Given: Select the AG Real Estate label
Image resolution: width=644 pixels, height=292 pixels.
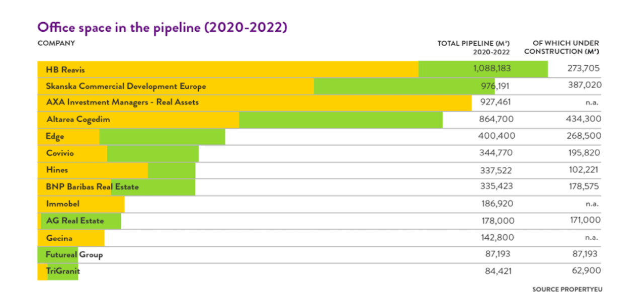Looking at the screenshot, I should pos(75,221).
